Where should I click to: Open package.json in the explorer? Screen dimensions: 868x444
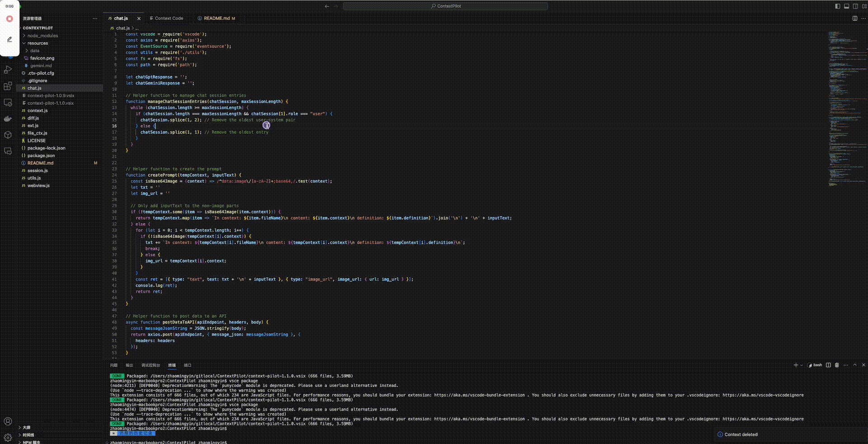pyautogui.click(x=41, y=156)
